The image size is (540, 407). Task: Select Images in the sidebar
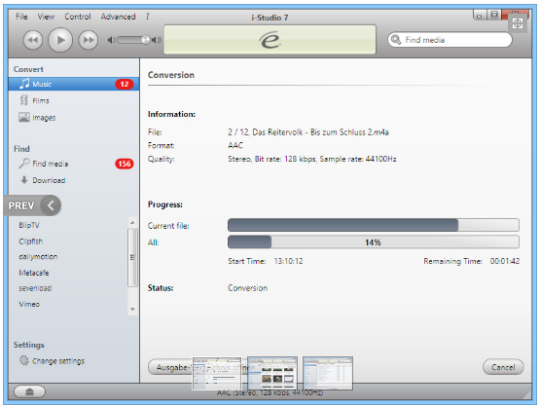(44, 118)
